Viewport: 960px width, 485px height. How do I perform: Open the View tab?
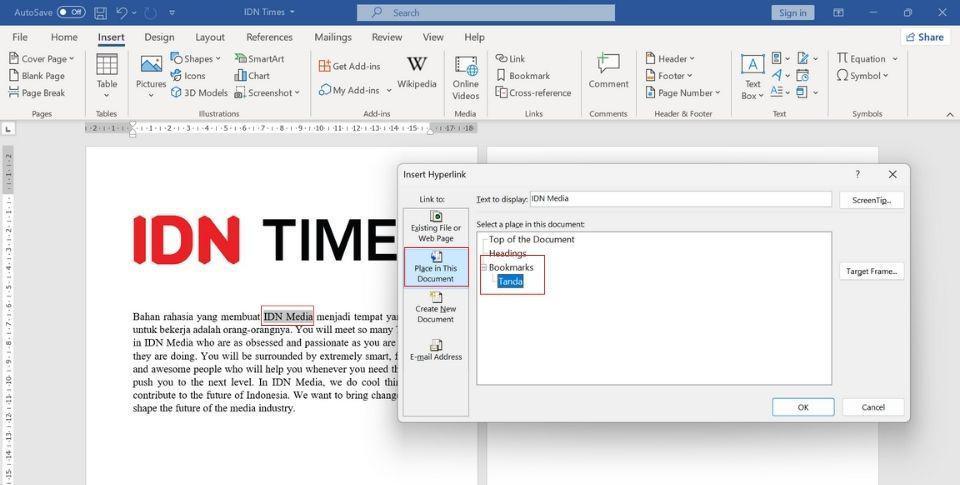(433, 37)
